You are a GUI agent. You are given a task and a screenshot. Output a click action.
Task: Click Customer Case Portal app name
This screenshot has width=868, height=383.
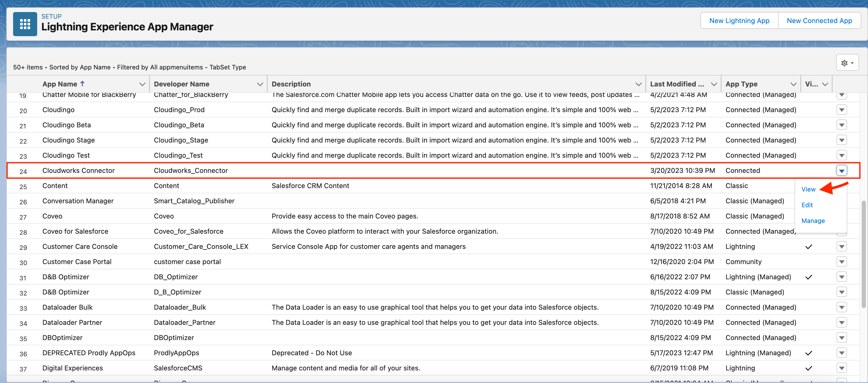coord(77,262)
